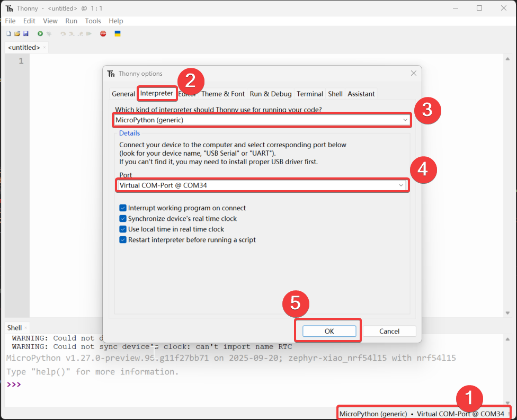The width and height of the screenshot is (517, 420).
Task: Open the Port dropdown showing Virtual COM-Port @ COM34
Action: click(x=262, y=185)
